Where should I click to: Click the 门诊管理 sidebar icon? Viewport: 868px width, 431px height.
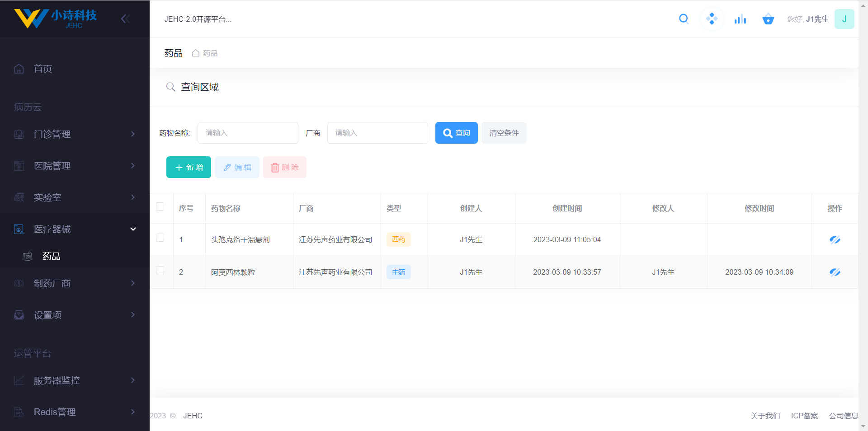point(19,134)
